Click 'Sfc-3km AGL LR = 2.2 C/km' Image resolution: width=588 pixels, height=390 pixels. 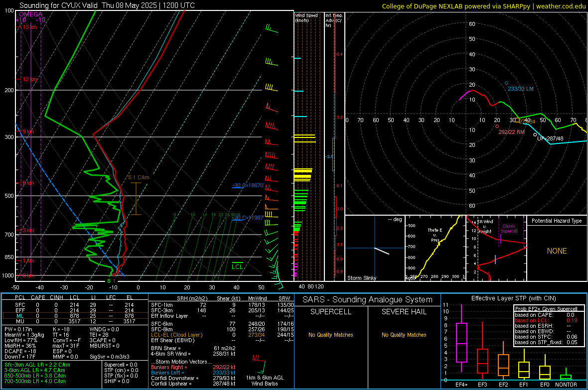click(x=37, y=365)
